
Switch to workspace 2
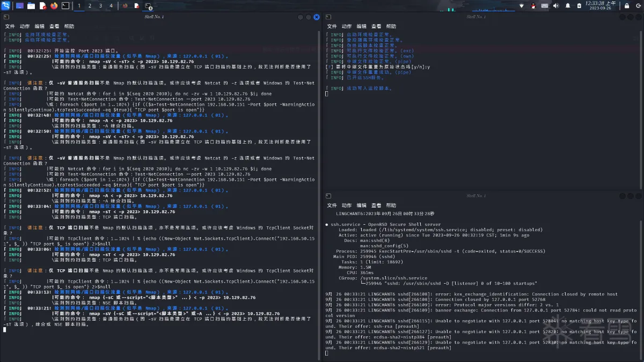coord(90,6)
